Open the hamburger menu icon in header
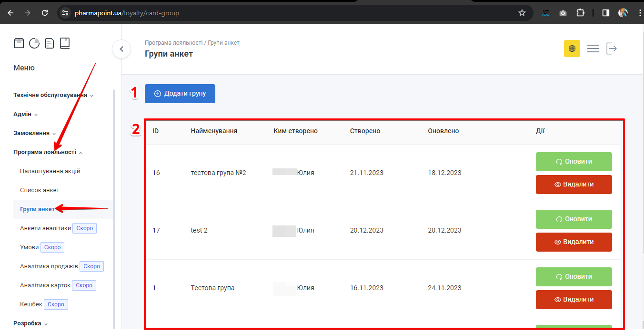The height and width of the screenshot is (332, 644). (x=593, y=49)
